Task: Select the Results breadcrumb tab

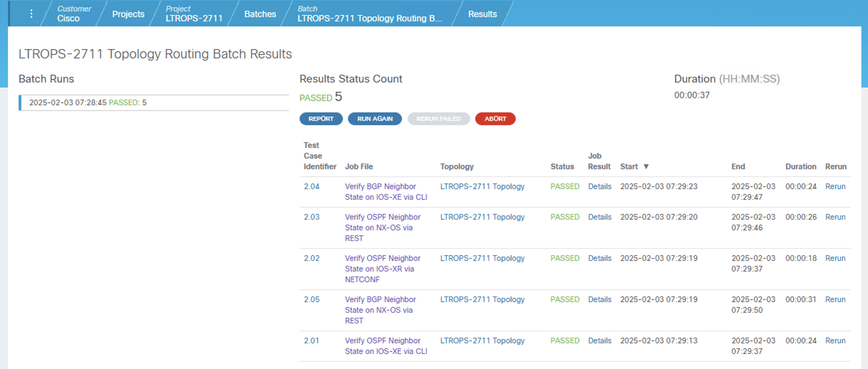Action: click(482, 14)
